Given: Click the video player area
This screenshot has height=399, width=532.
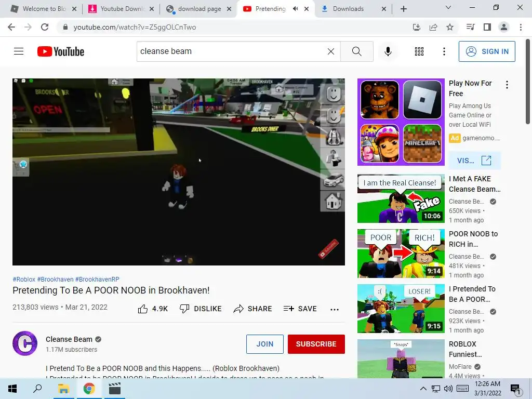Looking at the screenshot, I should pyautogui.click(x=179, y=172).
